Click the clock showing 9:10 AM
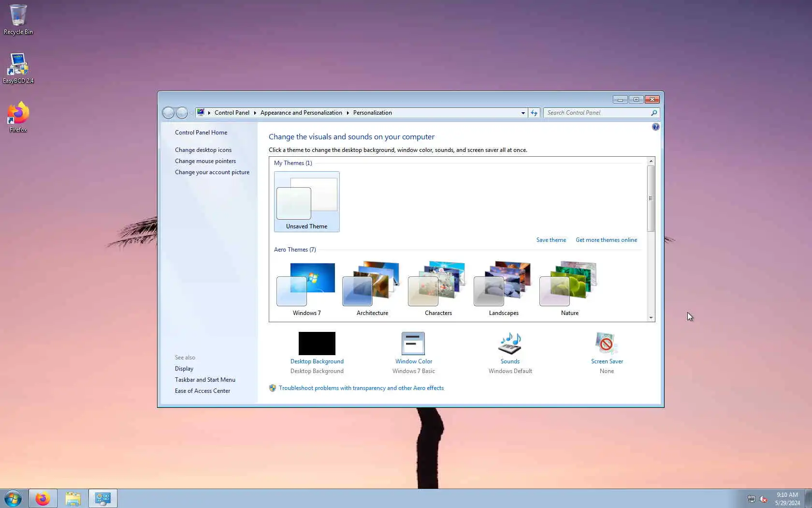This screenshot has height=508, width=812. (787, 499)
